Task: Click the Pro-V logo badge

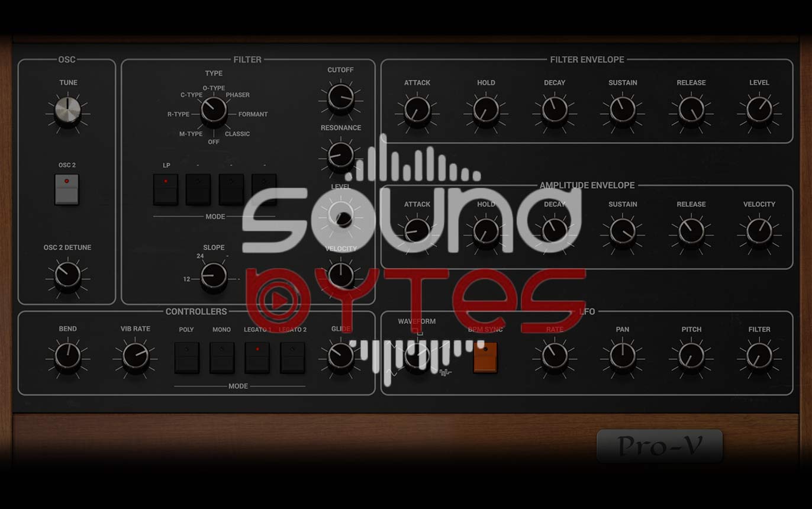Action: click(660, 446)
